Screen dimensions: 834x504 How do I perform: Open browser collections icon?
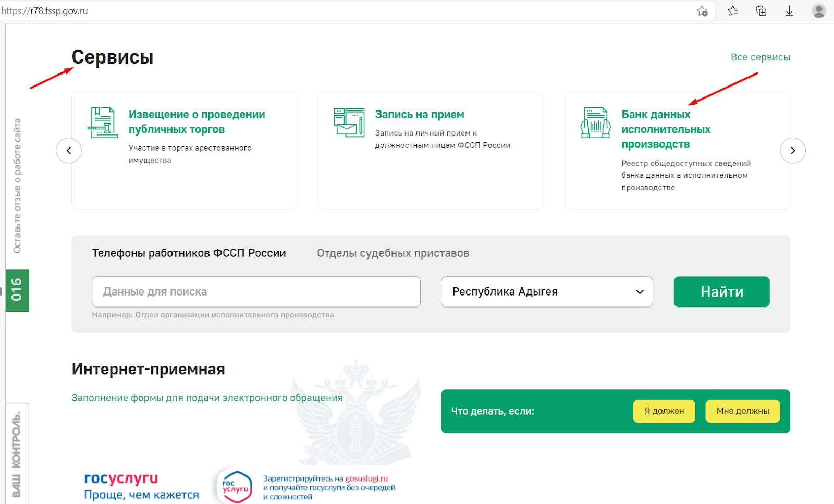pyautogui.click(x=761, y=11)
